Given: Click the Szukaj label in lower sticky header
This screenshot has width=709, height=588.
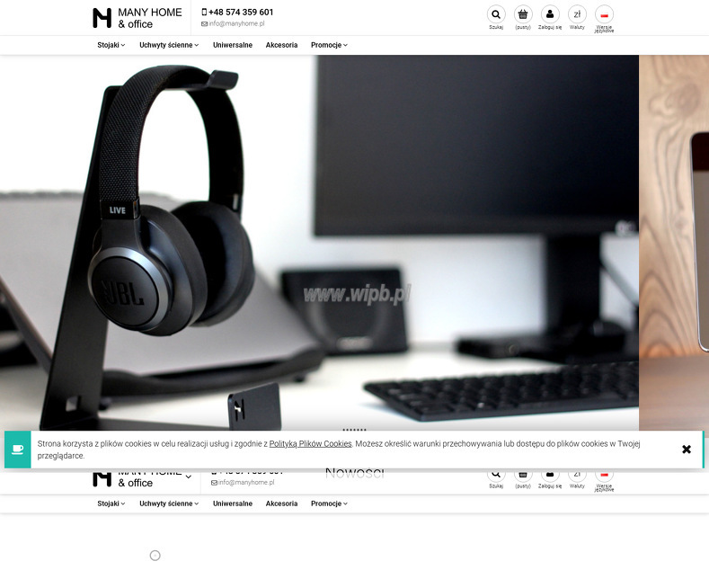Looking at the screenshot, I should coord(496,486).
